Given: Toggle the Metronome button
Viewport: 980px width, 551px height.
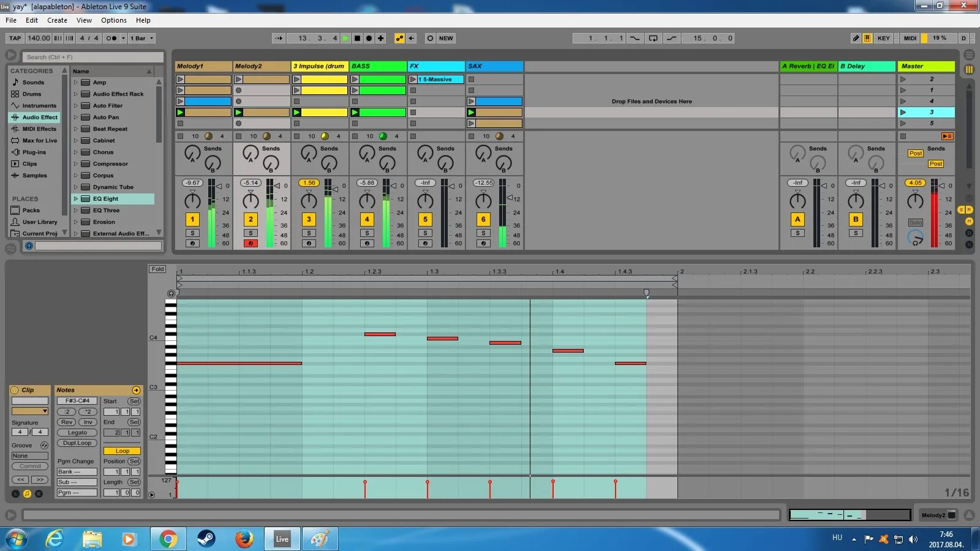Looking at the screenshot, I should pos(111,38).
